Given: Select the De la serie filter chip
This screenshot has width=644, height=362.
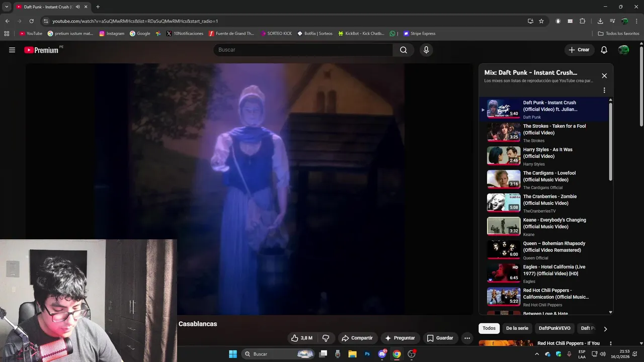Looking at the screenshot, I should [x=517, y=328].
